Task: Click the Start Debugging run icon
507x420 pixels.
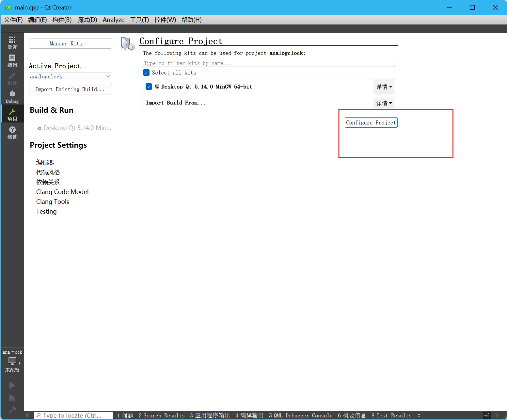Action: coord(12,398)
